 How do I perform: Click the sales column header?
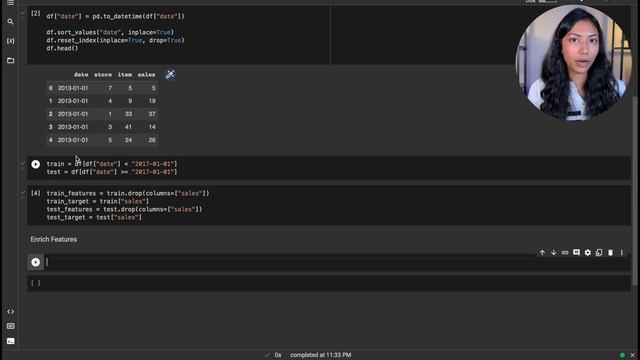[x=146, y=75]
